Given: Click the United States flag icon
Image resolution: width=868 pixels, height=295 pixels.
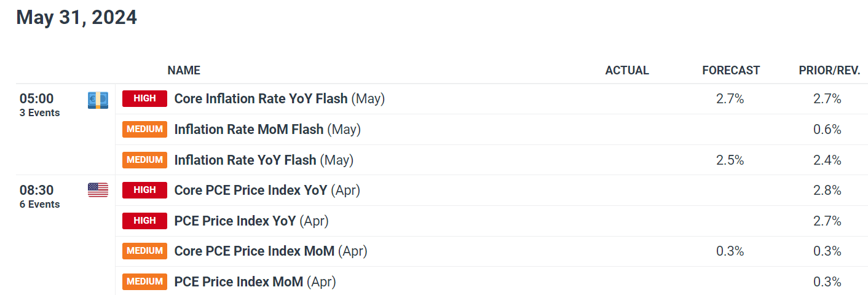Looking at the screenshot, I should (x=98, y=190).
